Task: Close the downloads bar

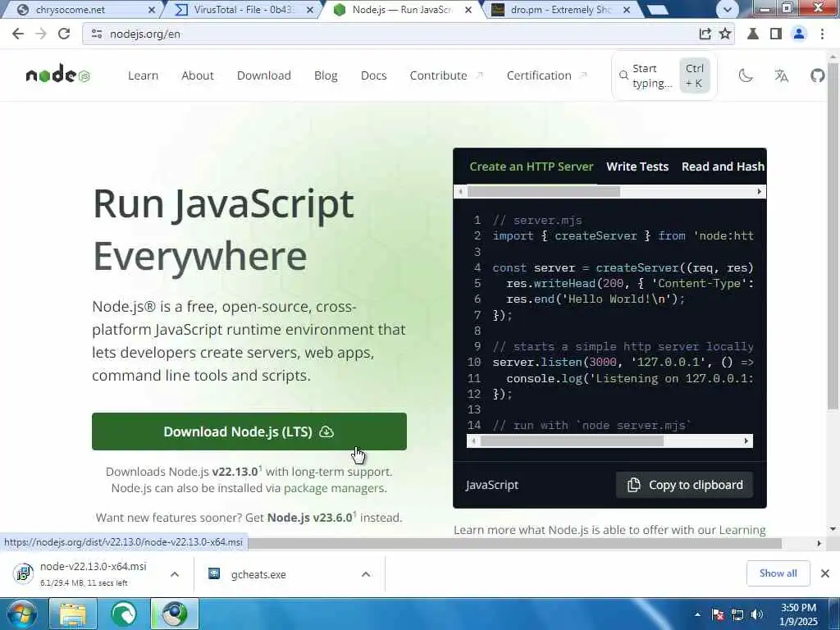Action: pos(825,573)
